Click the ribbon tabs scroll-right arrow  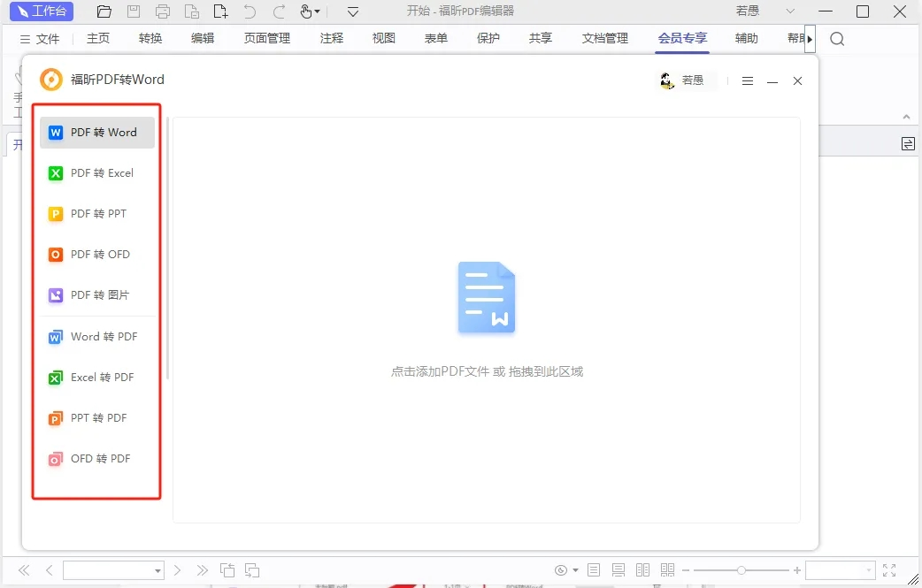click(x=811, y=39)
